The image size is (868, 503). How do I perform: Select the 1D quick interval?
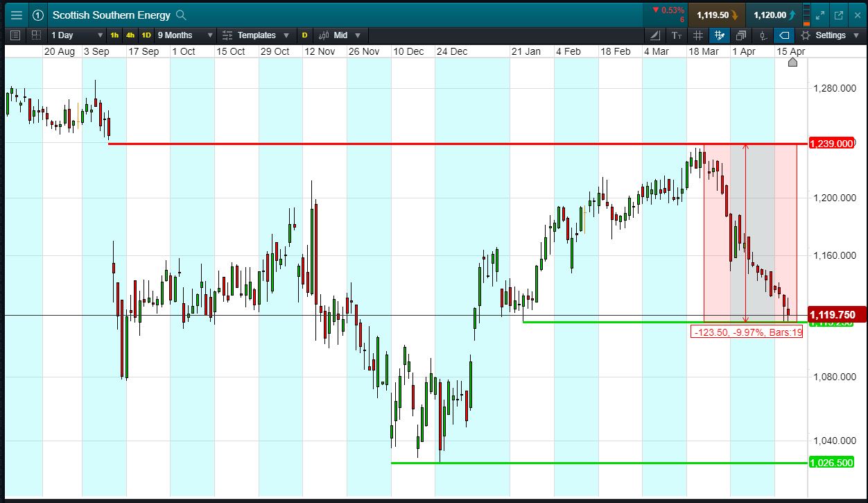tap(146, 35)
